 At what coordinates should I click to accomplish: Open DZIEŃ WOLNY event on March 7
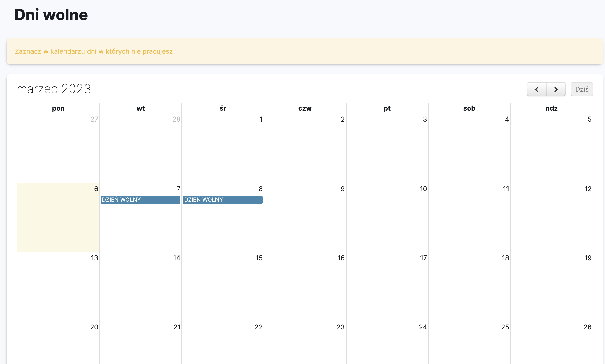(x=141, y=200)
